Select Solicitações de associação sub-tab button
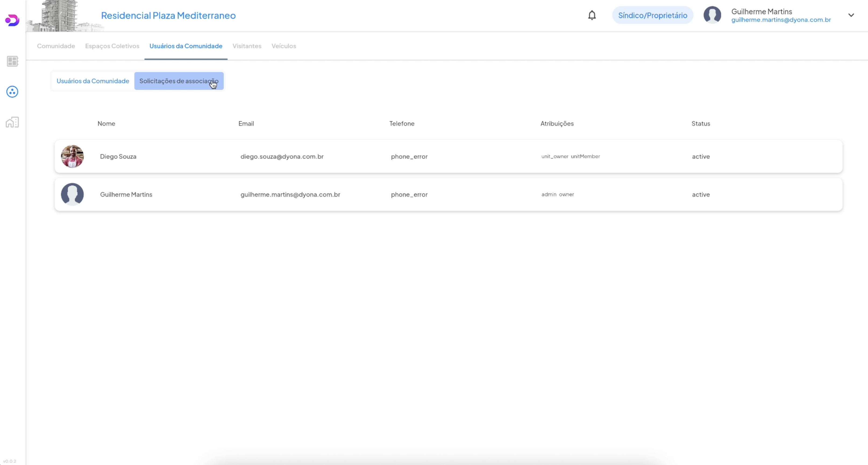This screenshot has height=465, width=868. (x=179, y=81)
